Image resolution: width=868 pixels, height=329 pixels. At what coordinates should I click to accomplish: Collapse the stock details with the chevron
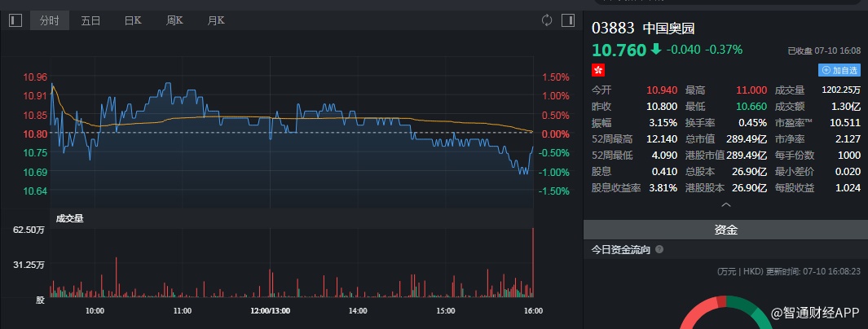725,205
